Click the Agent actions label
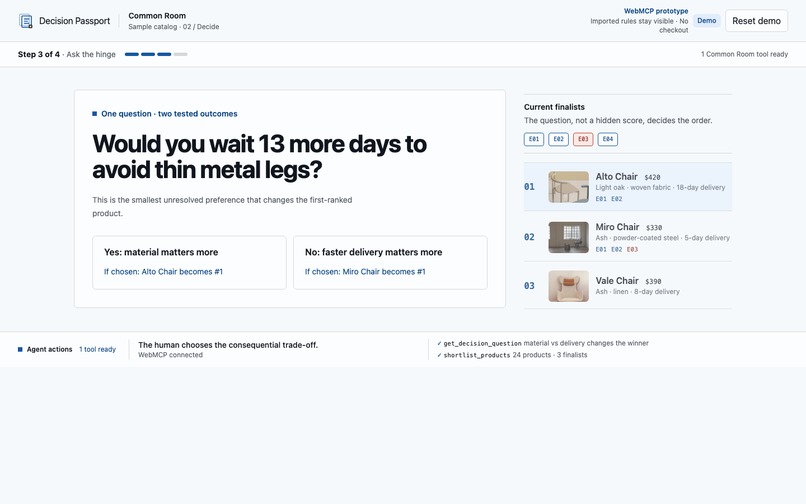The width and height of the screenshot is (806, 504). [x=49, y=349]
